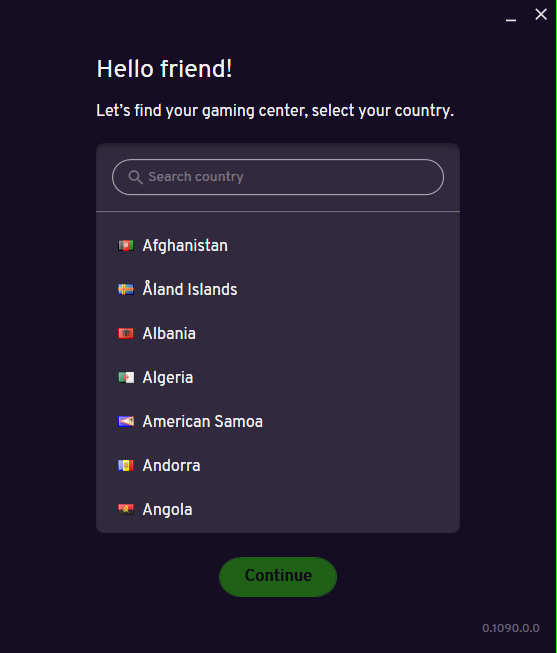This screenshot has width=557, height=653.
Task: Select Angola country entry
Action: click(278, 509)
